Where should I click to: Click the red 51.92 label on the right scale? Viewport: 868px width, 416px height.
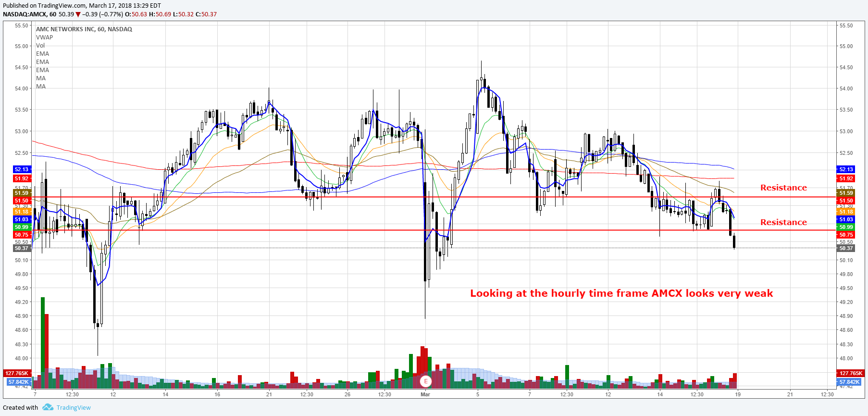click(x=846, y=178)
